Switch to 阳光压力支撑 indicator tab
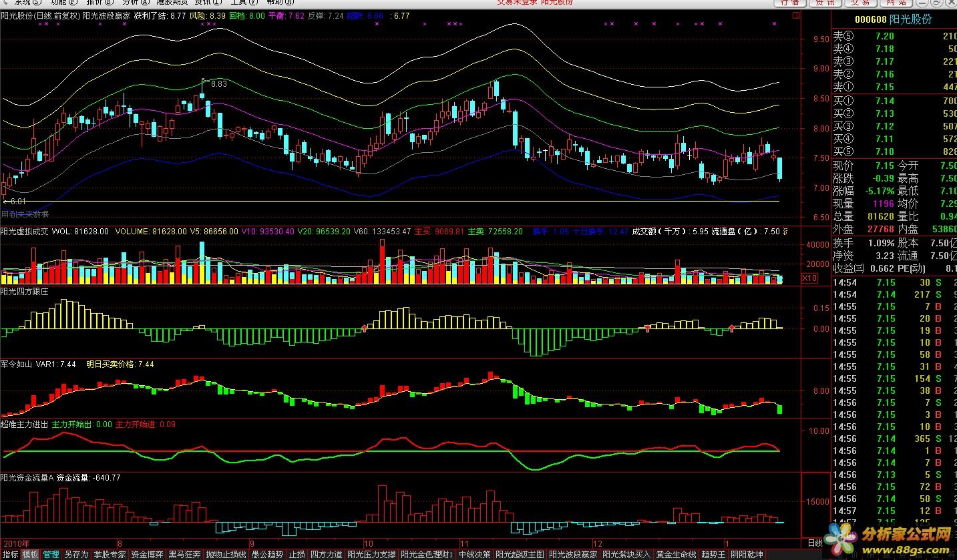Screen dimensions: 957x560 tap(372, 555)
